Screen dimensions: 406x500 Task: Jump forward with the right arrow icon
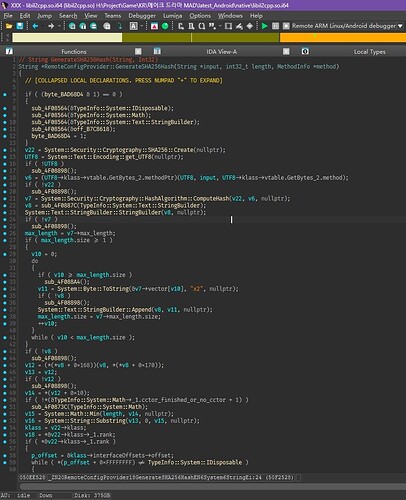click(x=51, y=26)
